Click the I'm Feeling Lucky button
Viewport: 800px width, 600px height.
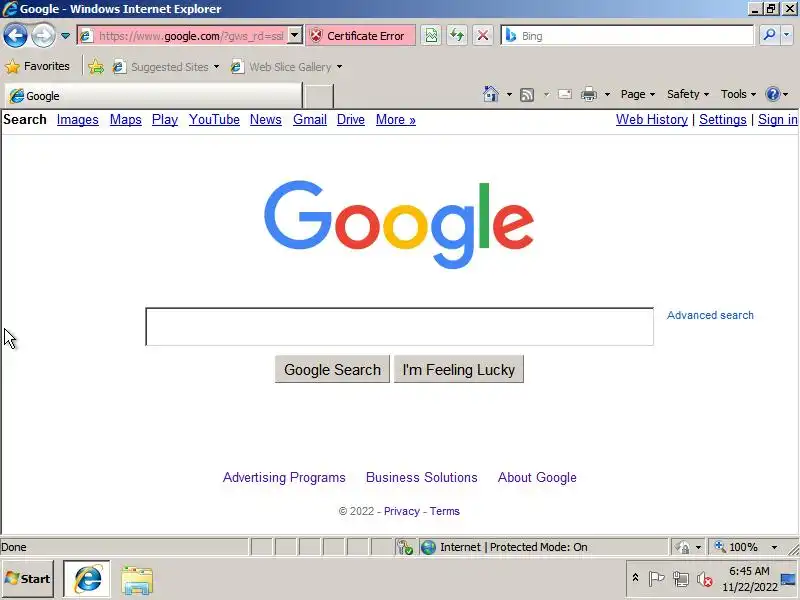coord(459,369)
